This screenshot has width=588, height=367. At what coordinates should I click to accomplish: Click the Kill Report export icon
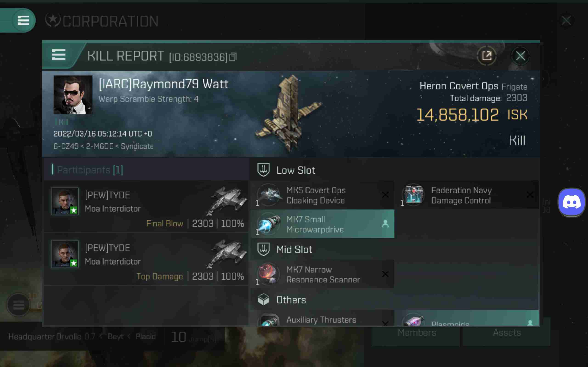[486, 55]
